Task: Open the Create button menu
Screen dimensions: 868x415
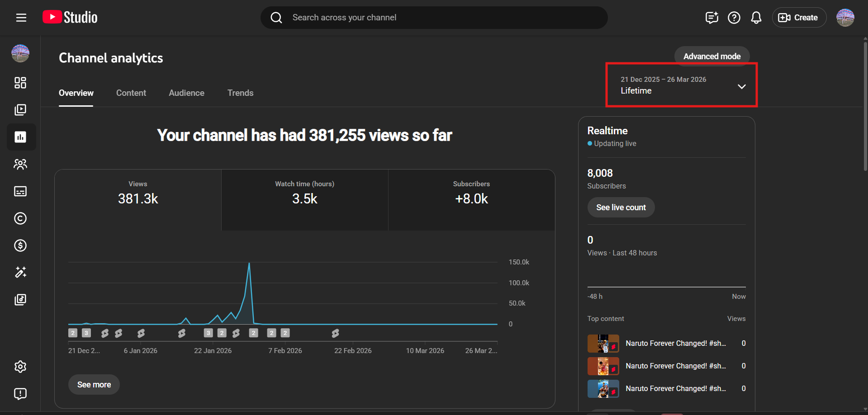Action: tap(799, 18)
